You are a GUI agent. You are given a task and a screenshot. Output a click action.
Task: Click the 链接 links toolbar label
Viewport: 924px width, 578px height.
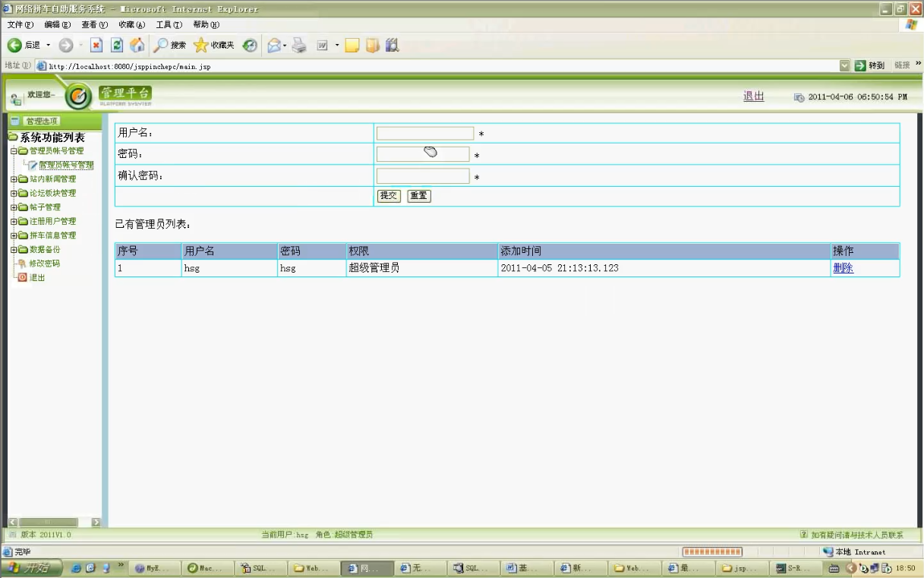click(x=902, y=66)
